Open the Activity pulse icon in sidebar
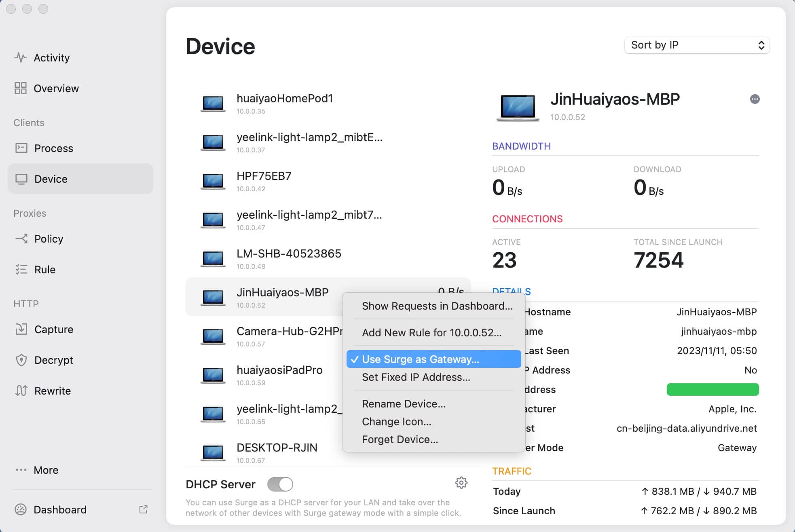 [x=20, y=57]
